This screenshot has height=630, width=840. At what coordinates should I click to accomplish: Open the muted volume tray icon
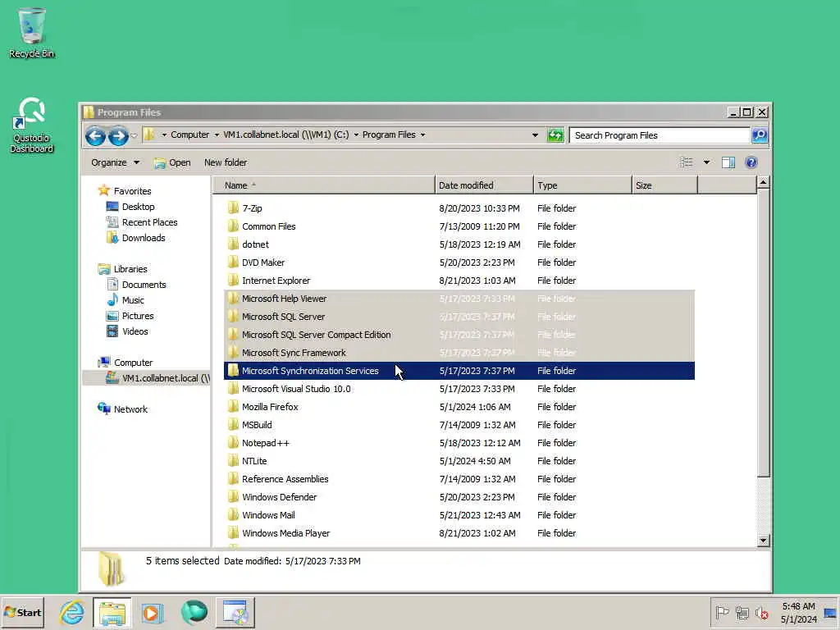click(x=762, y=612)
